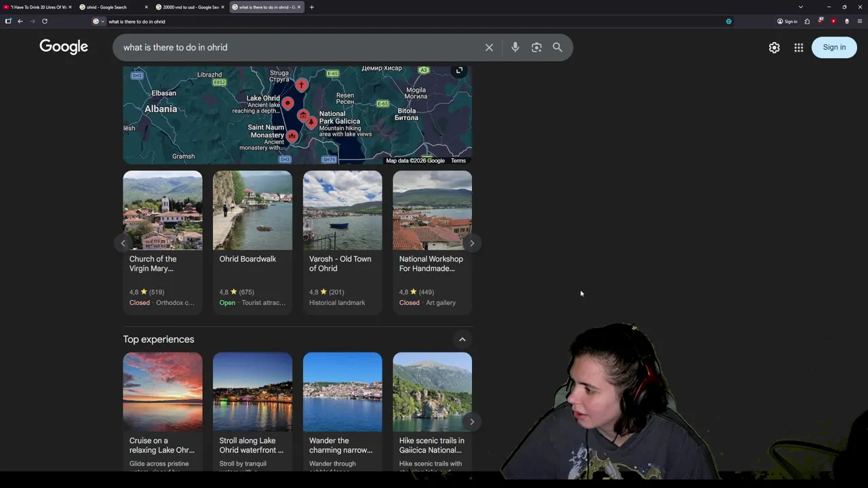Show previous places with left carousel arrow
Viewport: 868px width, 488px height.
tap(123, 243)
